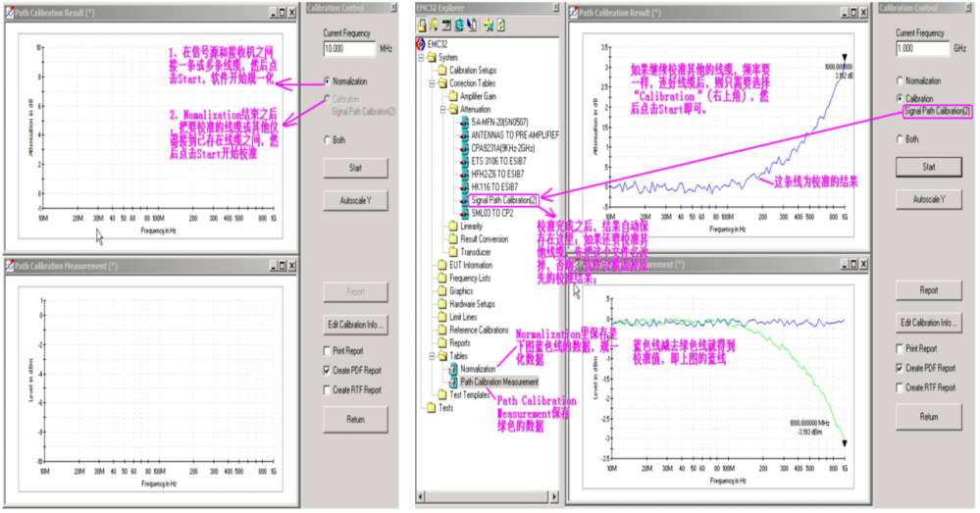Click the Linearity folder icon

point(454,227)
